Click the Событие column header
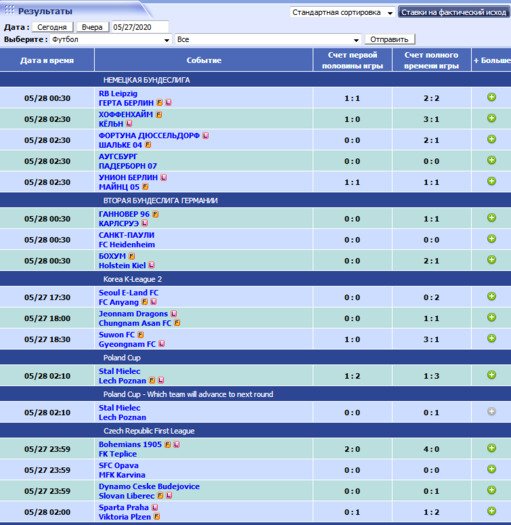Screen dimensions: 511x525 (x=204, y=60)
